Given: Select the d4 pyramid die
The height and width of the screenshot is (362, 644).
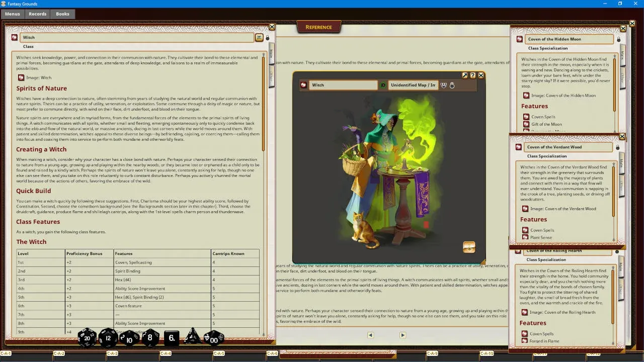Looking at the screenshot, I should point(192,337).
